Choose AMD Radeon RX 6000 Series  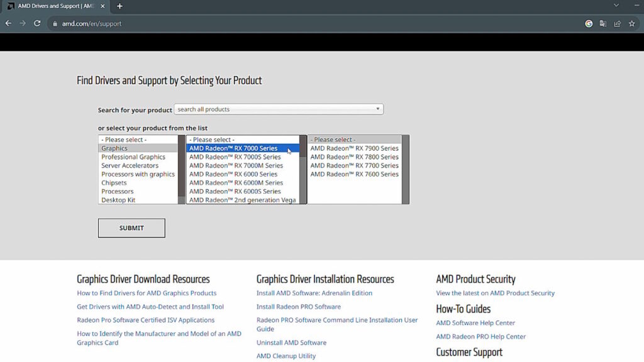[233, 174]
